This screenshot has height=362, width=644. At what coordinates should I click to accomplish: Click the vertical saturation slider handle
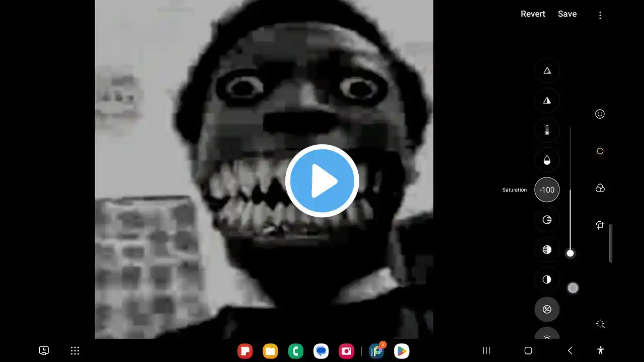[570, 253]
